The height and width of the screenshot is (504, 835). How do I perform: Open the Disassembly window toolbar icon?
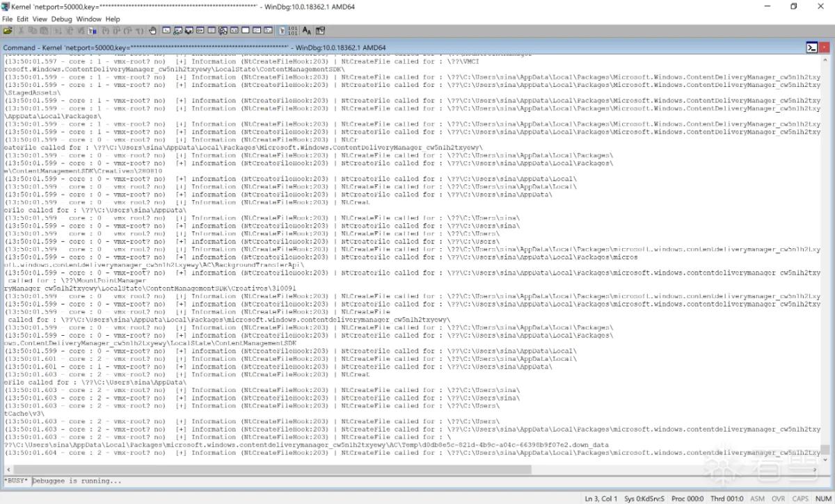pos(234,31)
